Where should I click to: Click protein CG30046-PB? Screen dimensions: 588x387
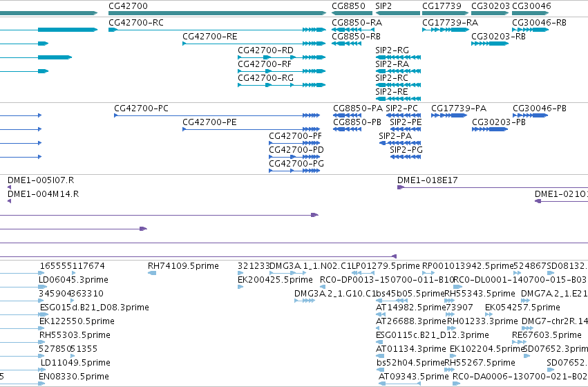tap(530, 115)
